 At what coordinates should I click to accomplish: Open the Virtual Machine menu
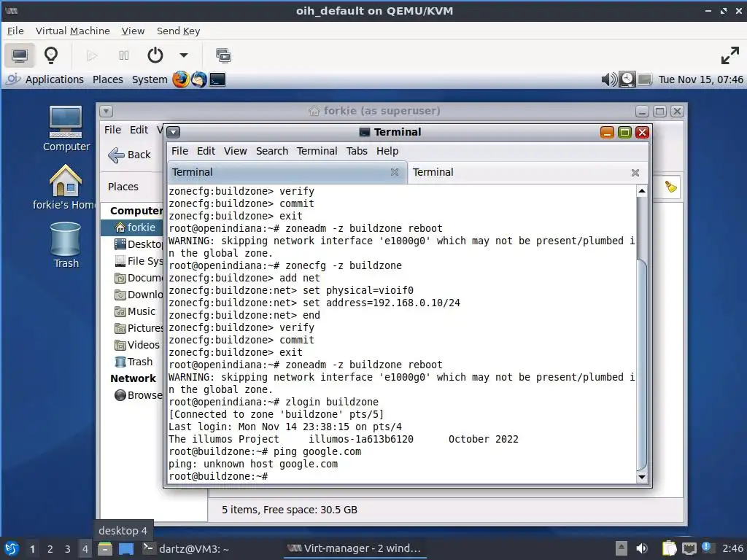tap(72, 31)
